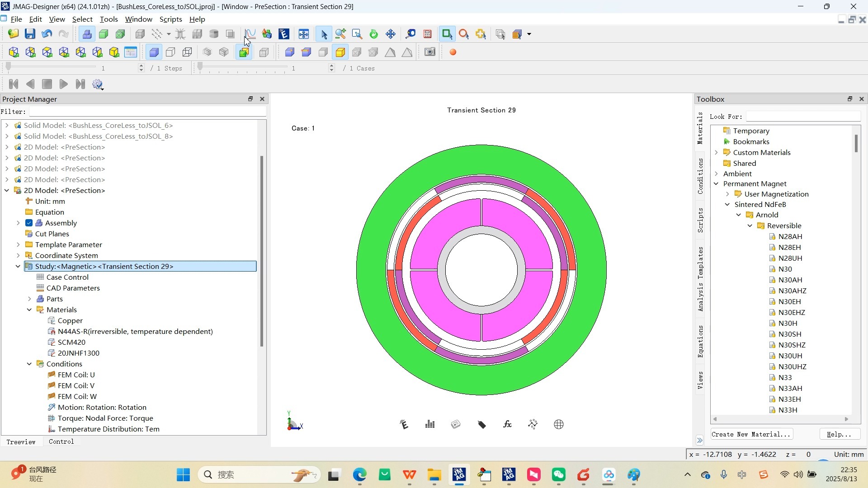Expand the Parts tree node
The width and height of the screenshot is (868, 488).
point(29,299)
